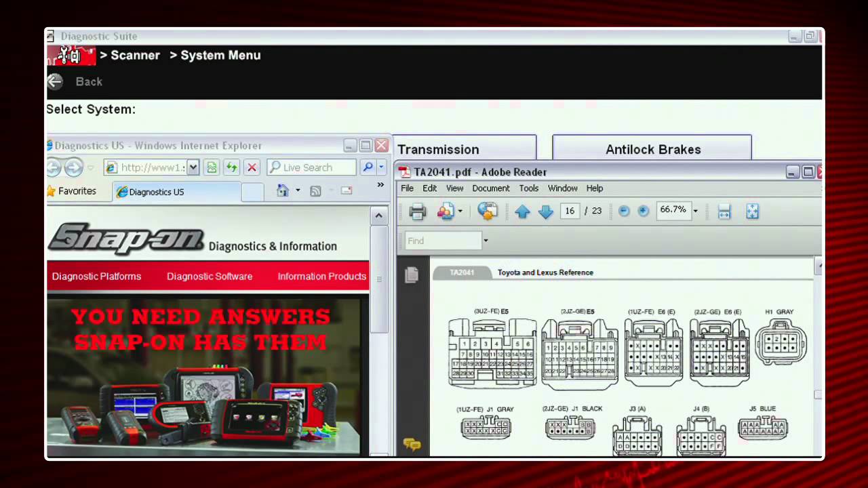
Task: Select the Diagnostics US browser tab
Action: coord(177,192)
